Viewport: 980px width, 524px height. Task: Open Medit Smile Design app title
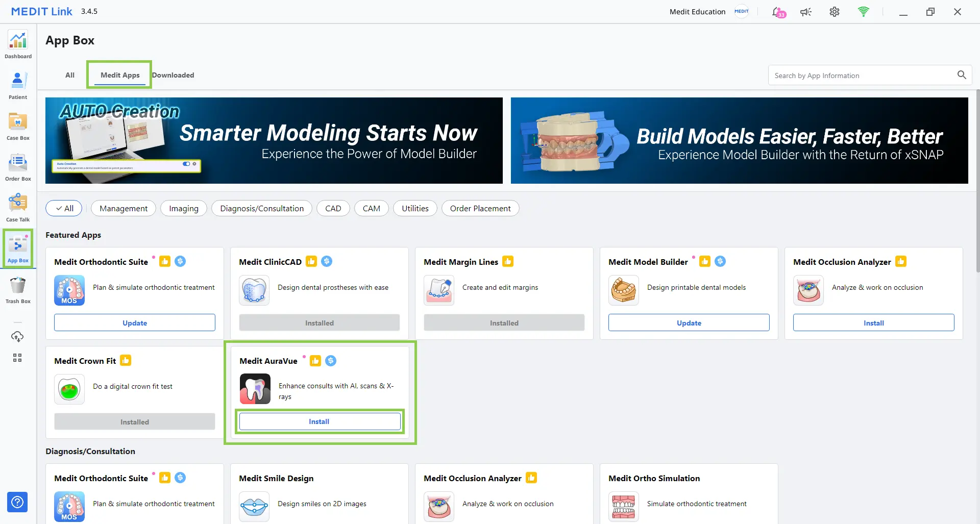[x=276, y=478]
